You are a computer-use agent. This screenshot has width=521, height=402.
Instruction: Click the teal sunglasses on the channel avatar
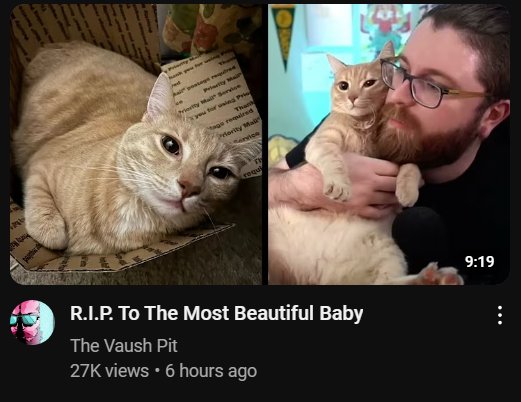point(24,319)
